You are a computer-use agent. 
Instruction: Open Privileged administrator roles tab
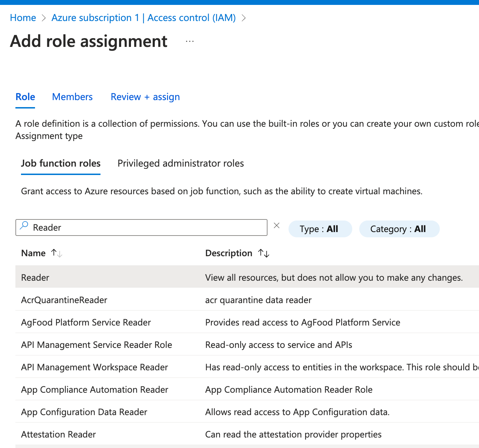[x=181, y=163]
